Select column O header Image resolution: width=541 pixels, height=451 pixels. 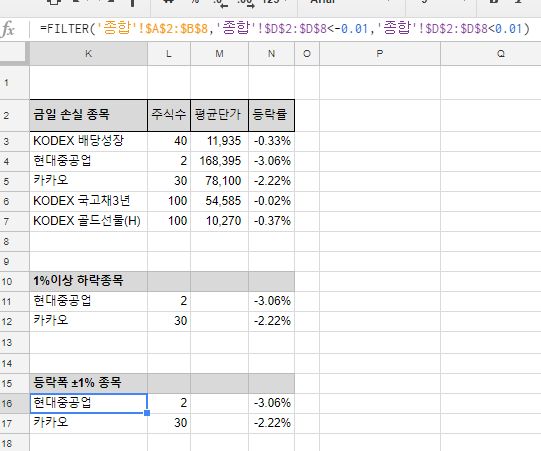coord(307,53)
